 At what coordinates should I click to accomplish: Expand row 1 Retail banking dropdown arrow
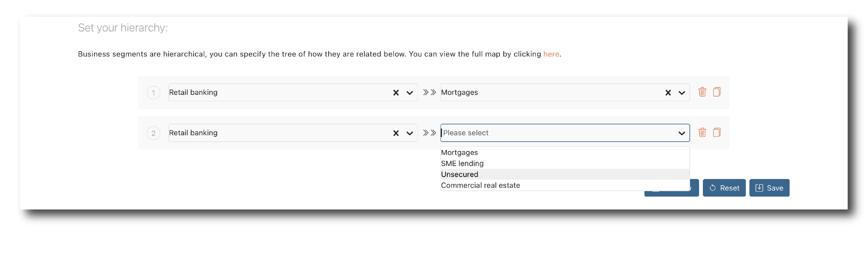coord(409,93)
